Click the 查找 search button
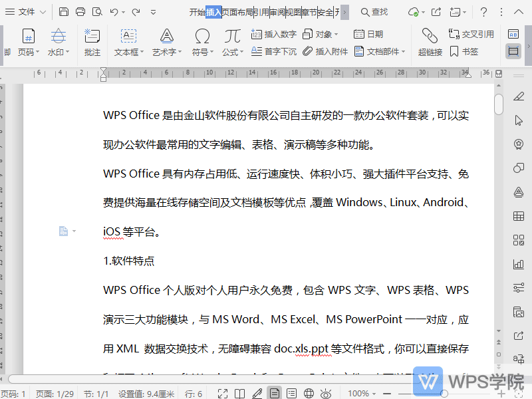This screenshot has height=399, width=532. [374, 12]
